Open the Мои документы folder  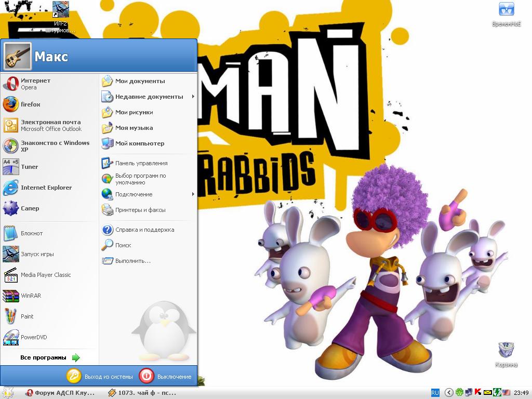click(x=148, y=81)
